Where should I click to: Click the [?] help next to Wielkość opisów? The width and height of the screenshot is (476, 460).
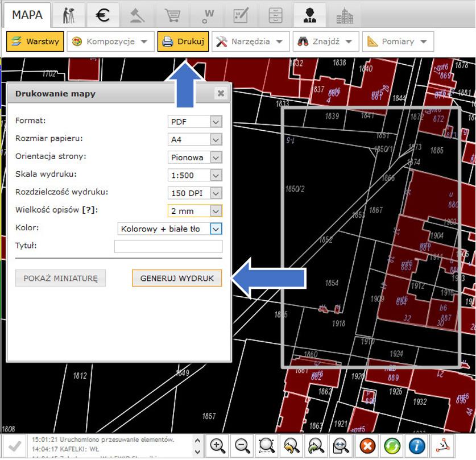pos(88,210)
